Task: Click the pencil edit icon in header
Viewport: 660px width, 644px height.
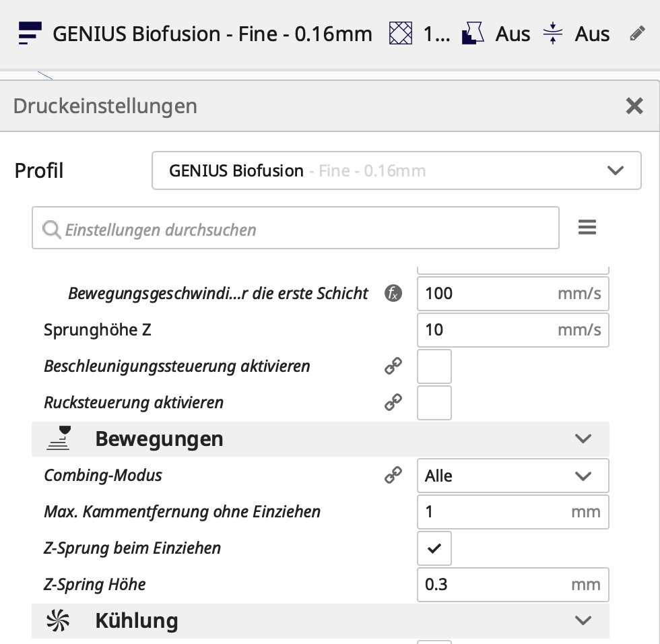Action: click(x=637, y=34)
